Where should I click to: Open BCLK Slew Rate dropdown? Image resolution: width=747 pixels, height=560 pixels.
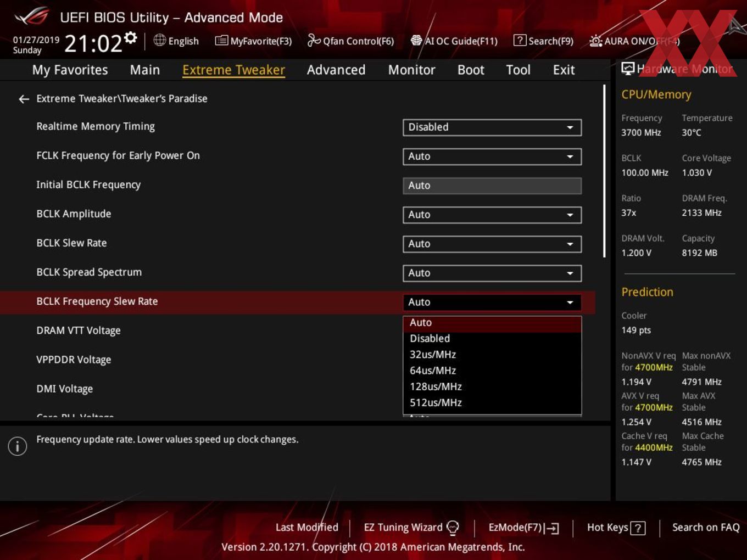coord(492,244)
